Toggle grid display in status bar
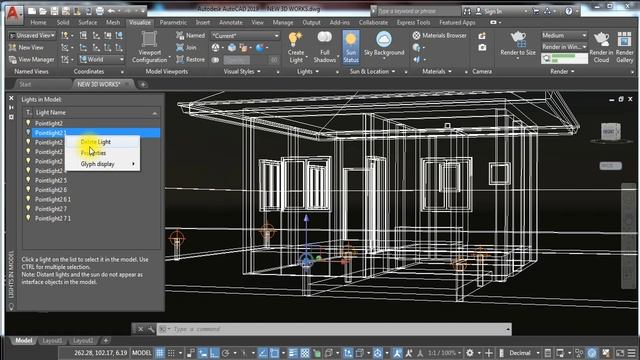 (160, 353)
